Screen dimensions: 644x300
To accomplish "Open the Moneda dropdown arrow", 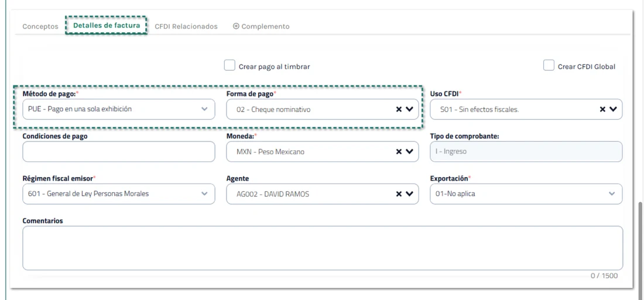I will tap(409, 151).
